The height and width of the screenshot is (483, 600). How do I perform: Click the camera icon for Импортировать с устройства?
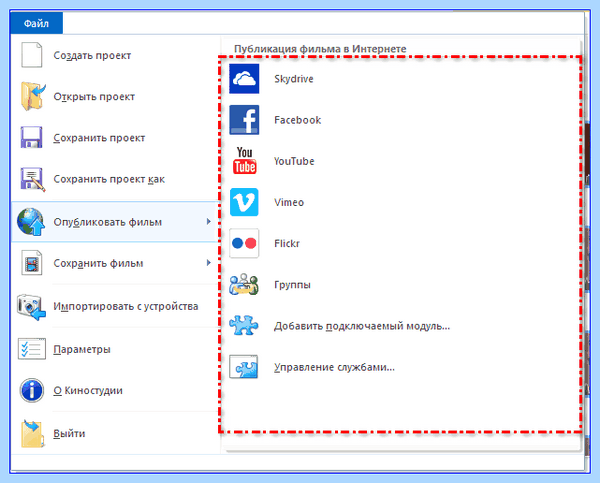coord(31,307)
